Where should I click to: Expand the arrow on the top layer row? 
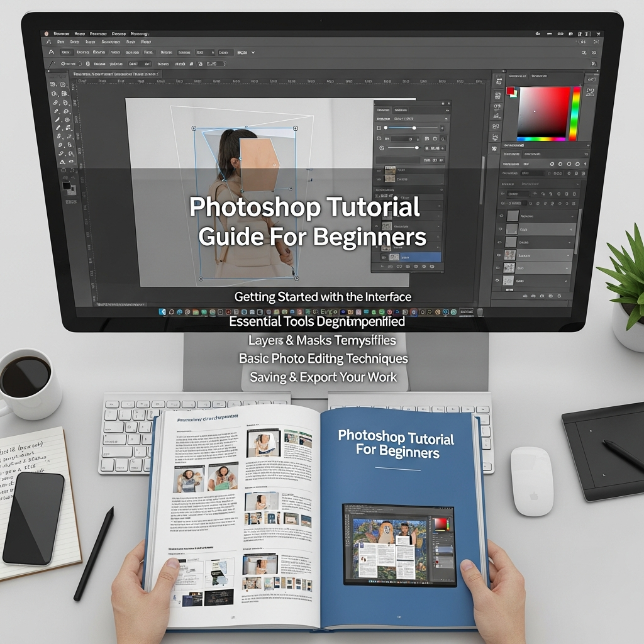(571, 216)
